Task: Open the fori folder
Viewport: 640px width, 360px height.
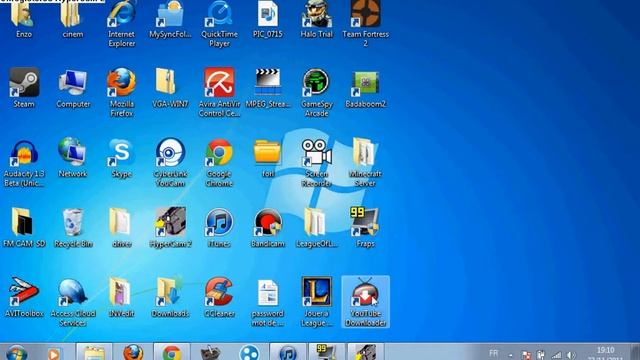Action: (x=268, y=158)
